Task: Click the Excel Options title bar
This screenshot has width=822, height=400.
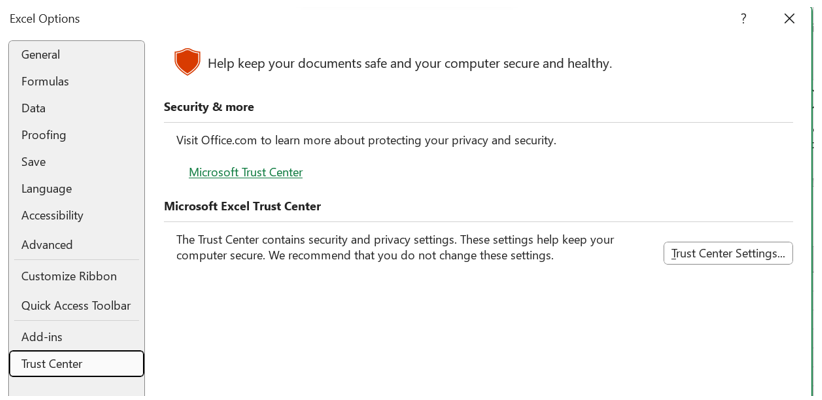Action: (x=300, y=19)
